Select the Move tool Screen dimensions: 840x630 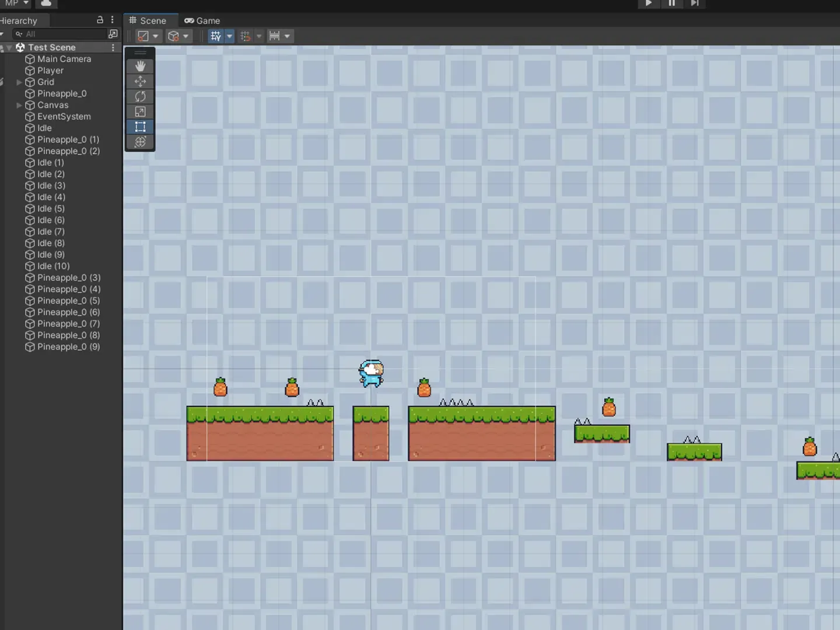140,82
